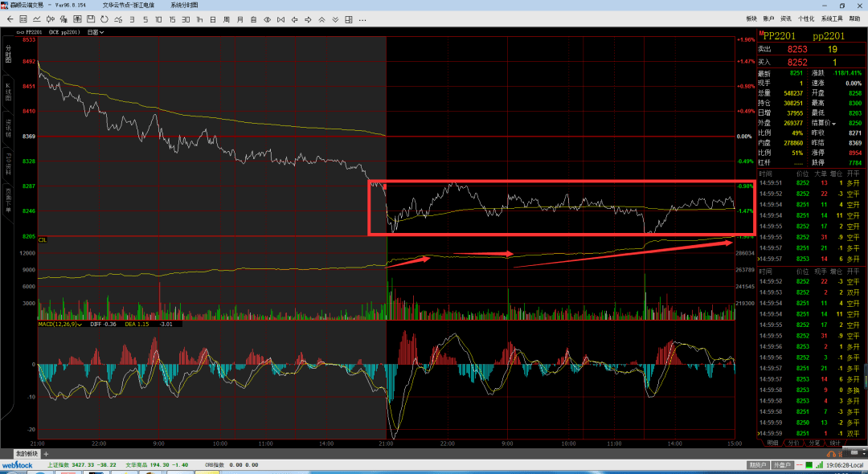Image resolution: width=868 pixels, height=474 pixels.
Task: Click the right arrow next-contract icon
Action: [x=309, y=18]
